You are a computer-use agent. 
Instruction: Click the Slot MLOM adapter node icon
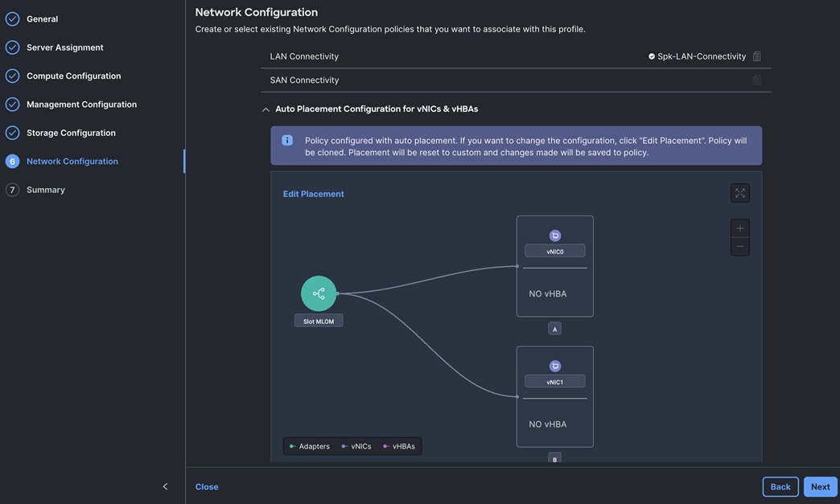tap(319, 293)
